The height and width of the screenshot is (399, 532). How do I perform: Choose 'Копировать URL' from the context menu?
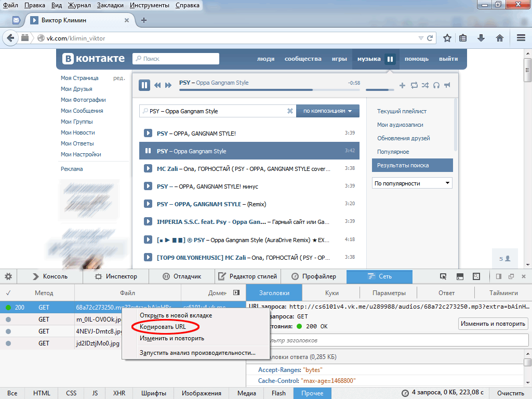pyautogui.click(x=163, y=327)
